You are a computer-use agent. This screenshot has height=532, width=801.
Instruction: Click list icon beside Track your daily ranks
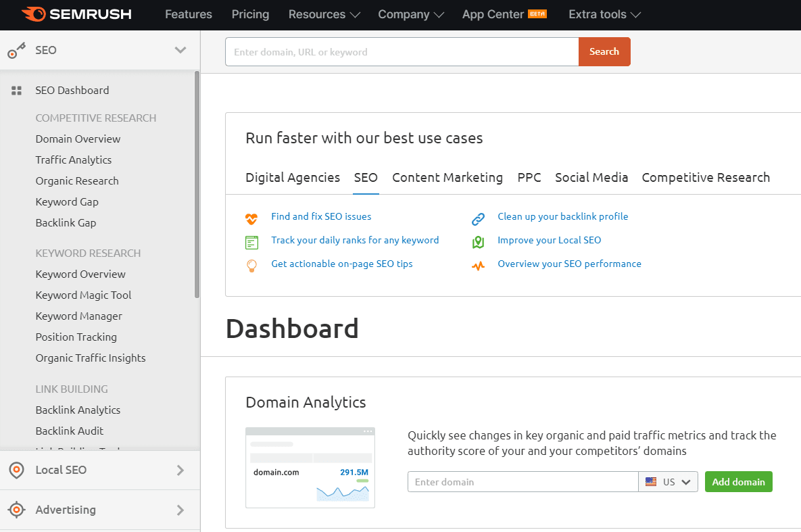pyautogui.click(x=252, y=242)
